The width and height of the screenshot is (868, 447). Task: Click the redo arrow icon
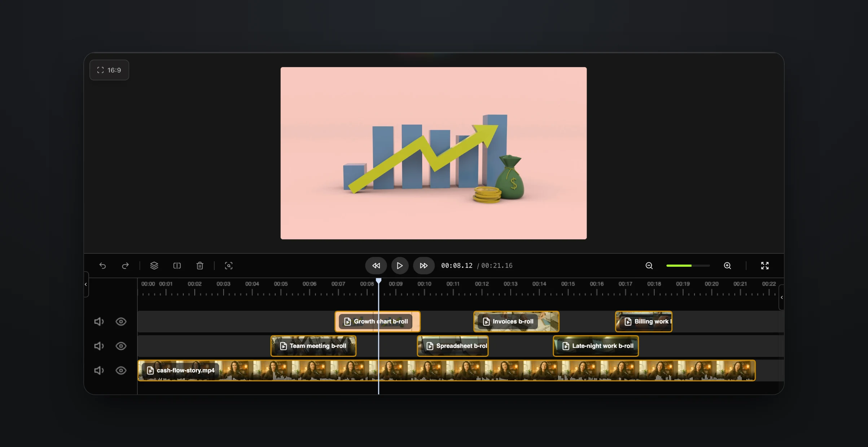coord(125,266)
